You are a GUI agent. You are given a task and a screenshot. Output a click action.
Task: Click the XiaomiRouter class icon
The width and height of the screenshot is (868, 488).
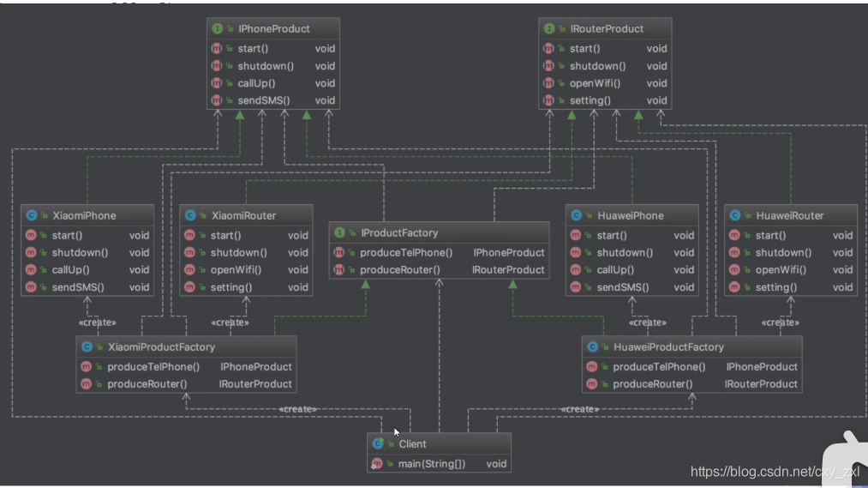pos(190,215)
